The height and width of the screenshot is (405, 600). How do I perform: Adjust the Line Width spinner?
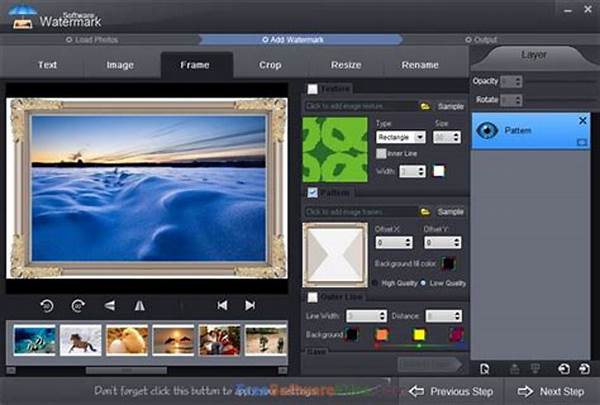coord(384,316)
